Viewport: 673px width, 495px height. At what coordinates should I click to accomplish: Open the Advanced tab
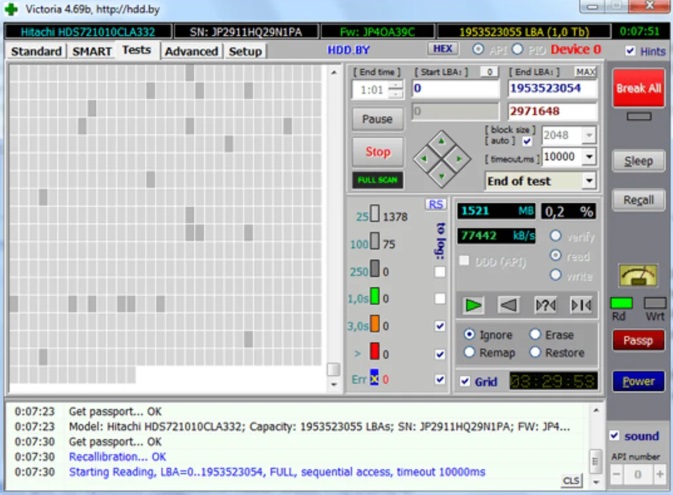pyautogui.click(x=191, y=51)
